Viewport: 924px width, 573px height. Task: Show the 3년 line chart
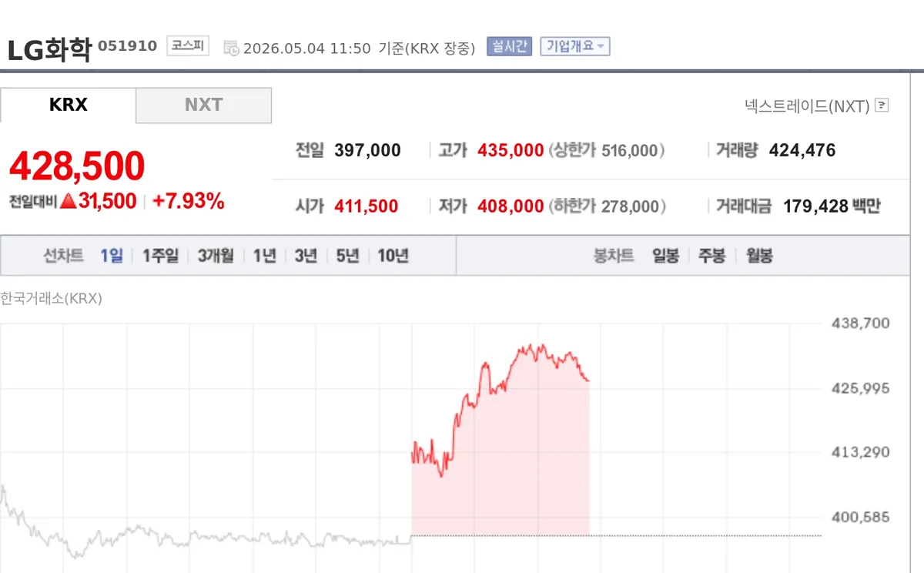[306, 256]
